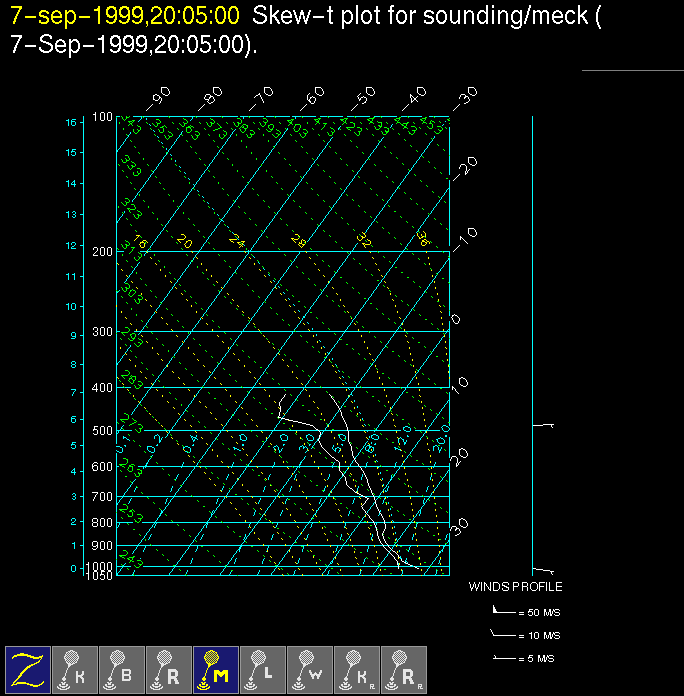Select the K balloon icon with subscript R
The width and height of the screenshot is (684, 696).
pos(356,668)
